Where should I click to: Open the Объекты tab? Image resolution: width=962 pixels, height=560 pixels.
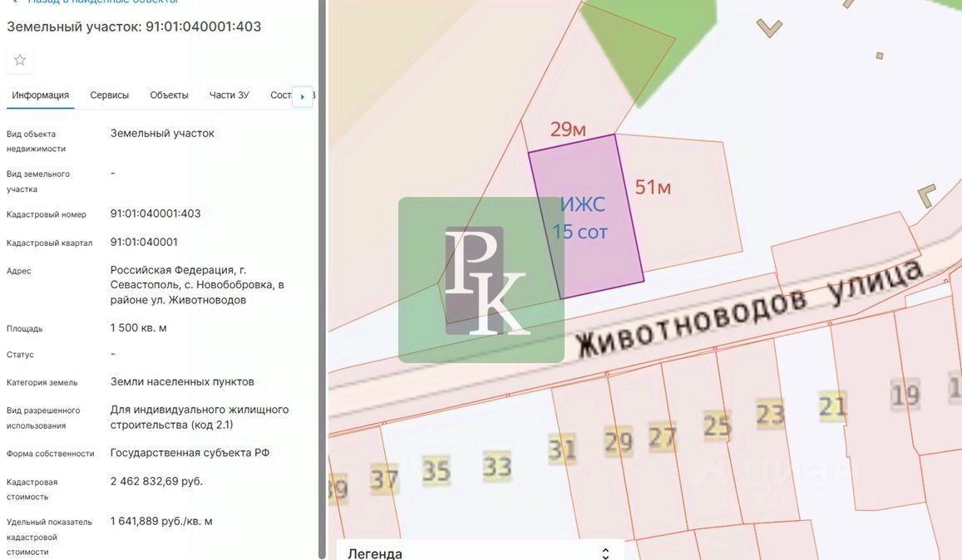[169, 96]
